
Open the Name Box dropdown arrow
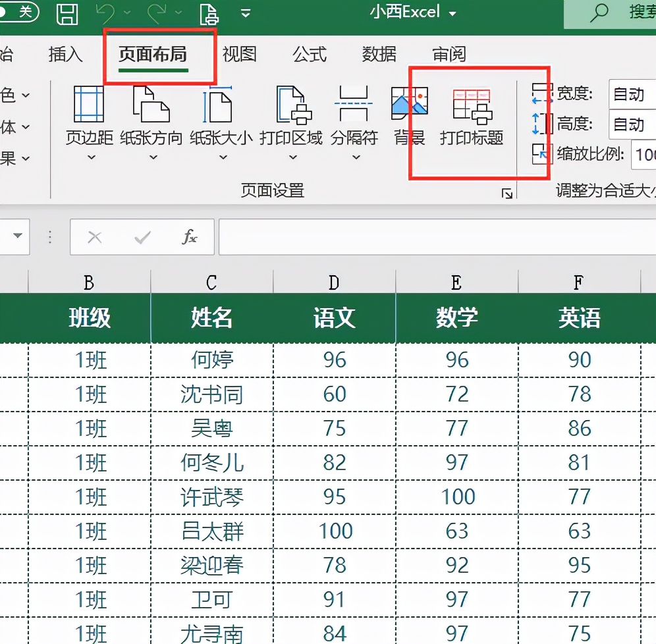click(18, 236)
